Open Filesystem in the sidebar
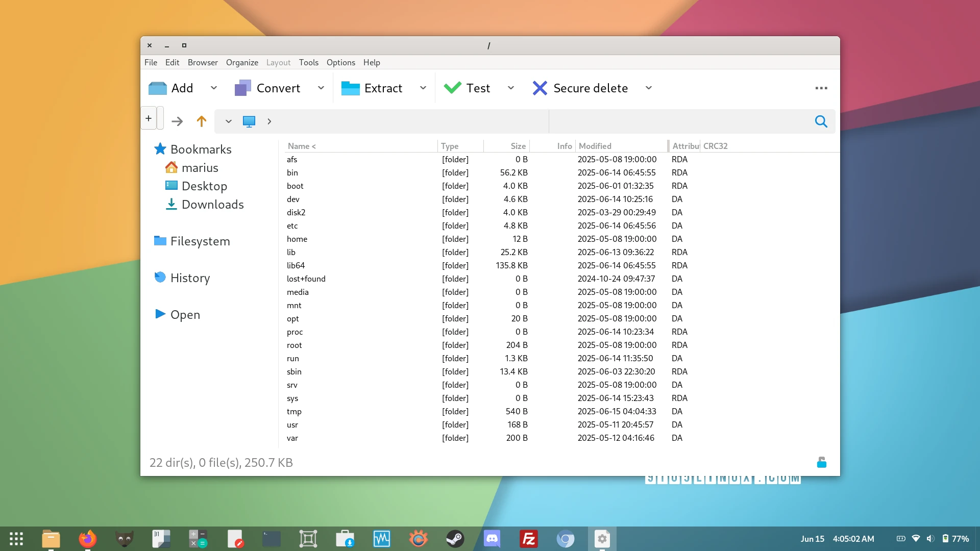 [200, 241]
